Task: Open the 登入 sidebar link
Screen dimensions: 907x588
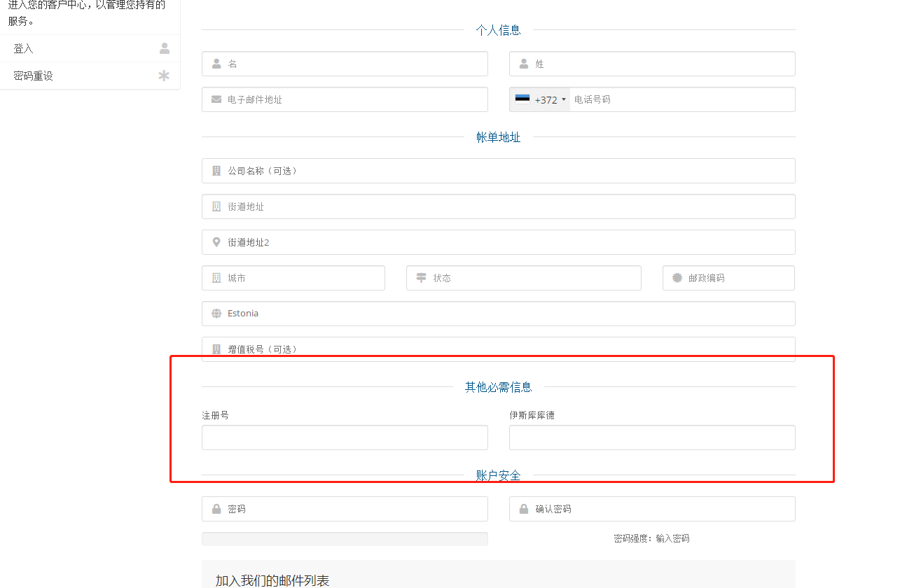Action: pyautogui.click(x=90, y=48)
